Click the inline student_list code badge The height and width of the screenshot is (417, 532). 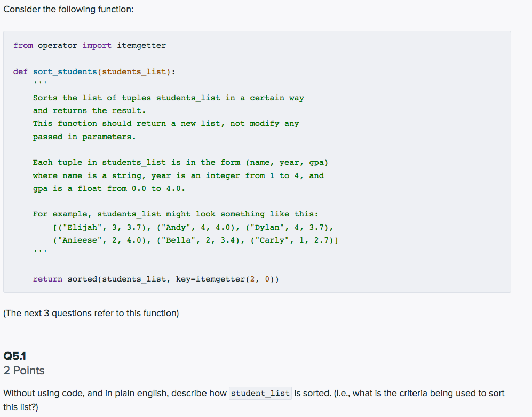pyautogui.click(x=260, y=393)
